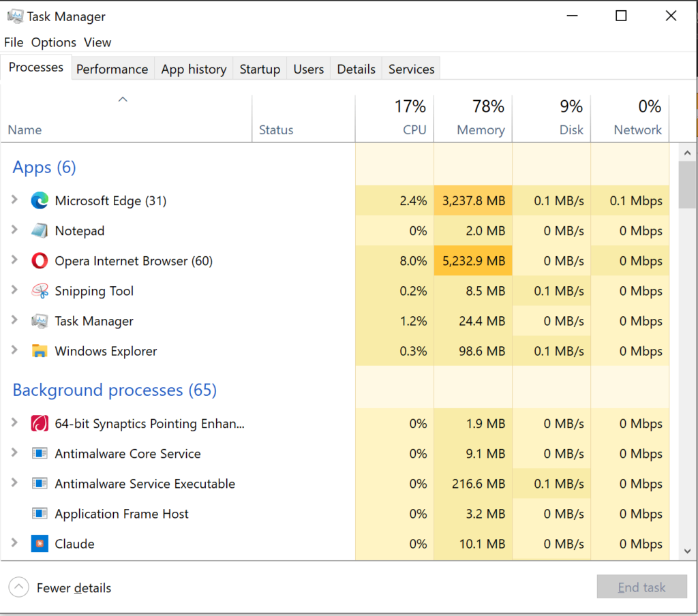
Task: Sort by the Status column header
Action: [x=303, y=119]
